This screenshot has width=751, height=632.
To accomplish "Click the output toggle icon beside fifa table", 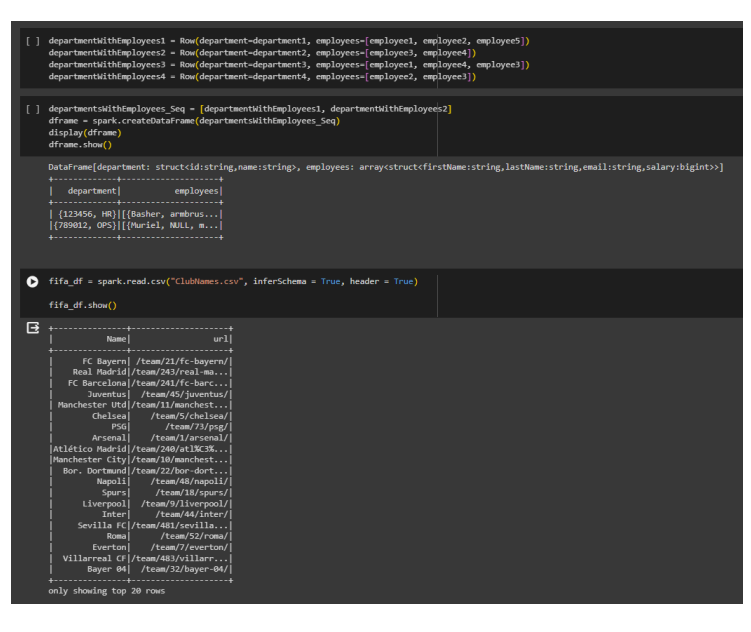I will 33,328.
